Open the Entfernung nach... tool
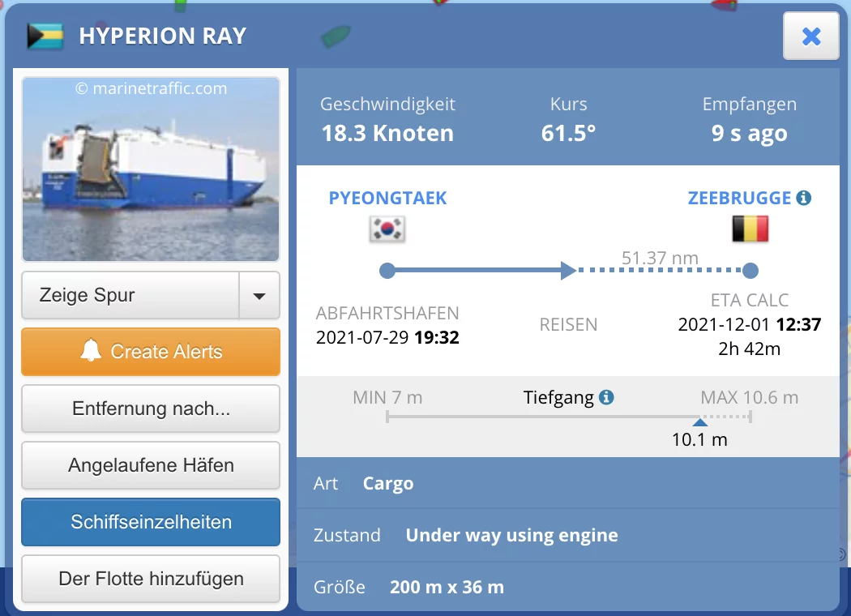 coord(151,409)
